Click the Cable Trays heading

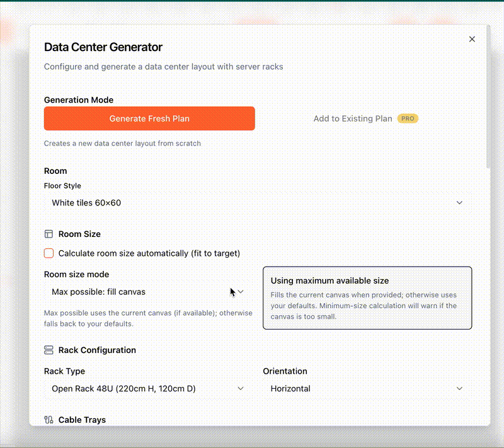pos(82,420)
